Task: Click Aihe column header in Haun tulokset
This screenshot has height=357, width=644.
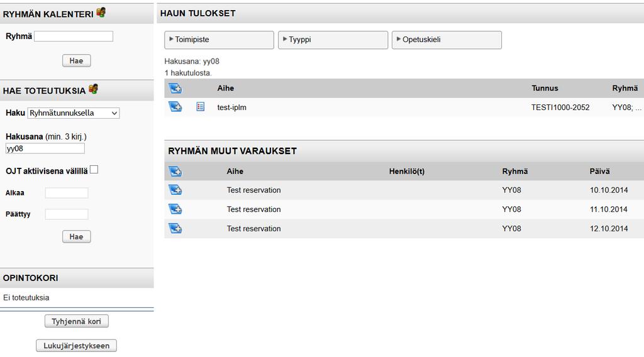Action: pyautogui.click(x=226, y=88)
